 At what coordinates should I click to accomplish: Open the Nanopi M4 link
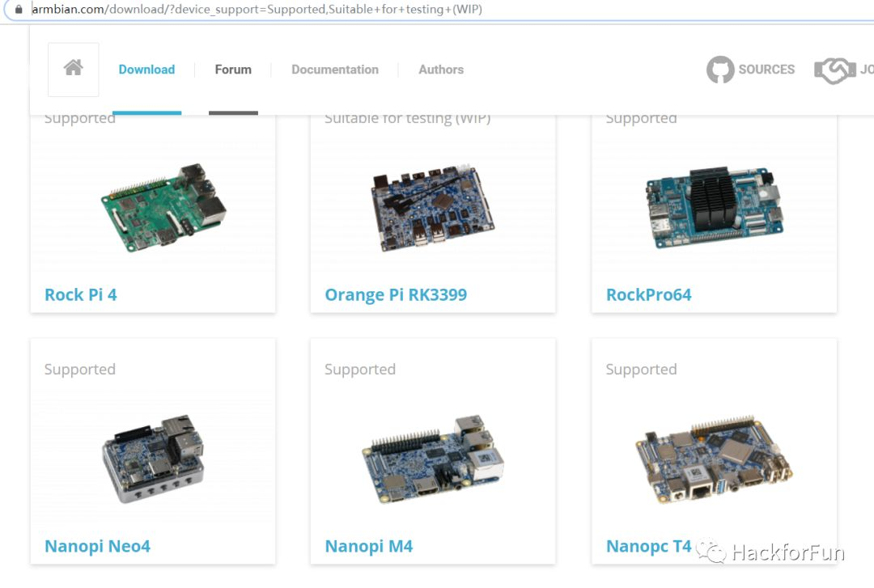[x=369, y=546]
